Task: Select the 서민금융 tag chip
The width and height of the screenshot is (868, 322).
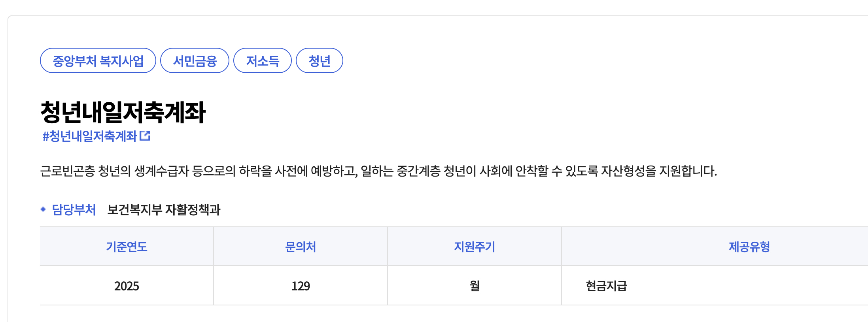Action: point(195,60)
